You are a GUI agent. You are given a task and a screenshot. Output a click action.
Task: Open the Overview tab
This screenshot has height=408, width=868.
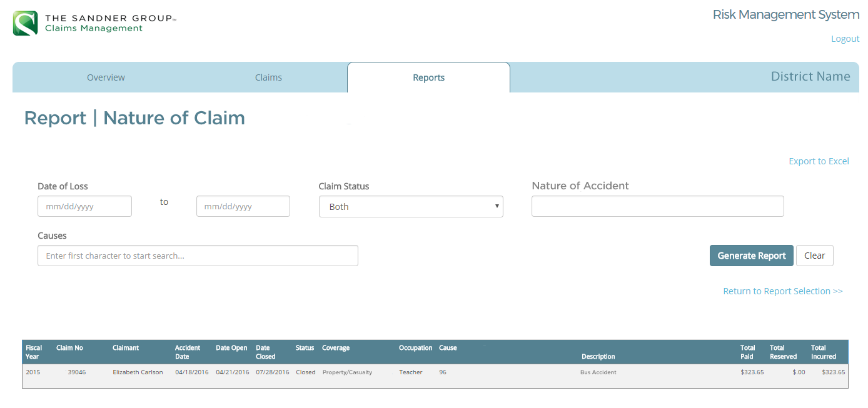pyautogui.click(x=106, y=77)
